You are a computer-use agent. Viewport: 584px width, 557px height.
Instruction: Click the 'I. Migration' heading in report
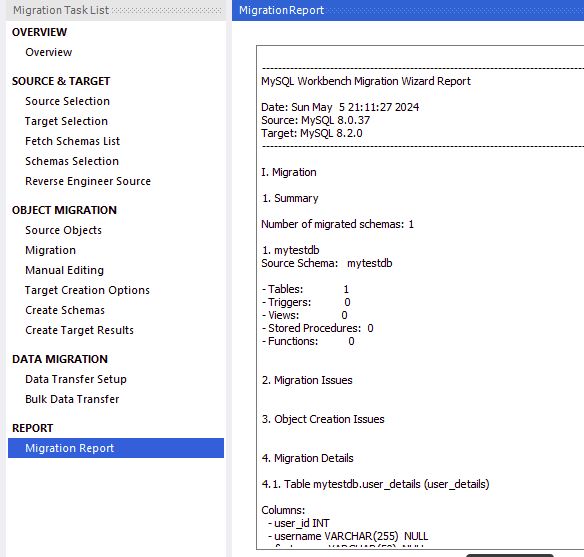pyautogui.click(x=289, y=172)
